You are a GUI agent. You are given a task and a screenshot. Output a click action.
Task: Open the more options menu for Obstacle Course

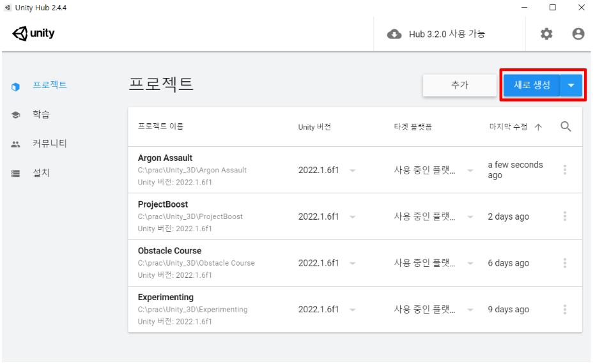(565, 262)
